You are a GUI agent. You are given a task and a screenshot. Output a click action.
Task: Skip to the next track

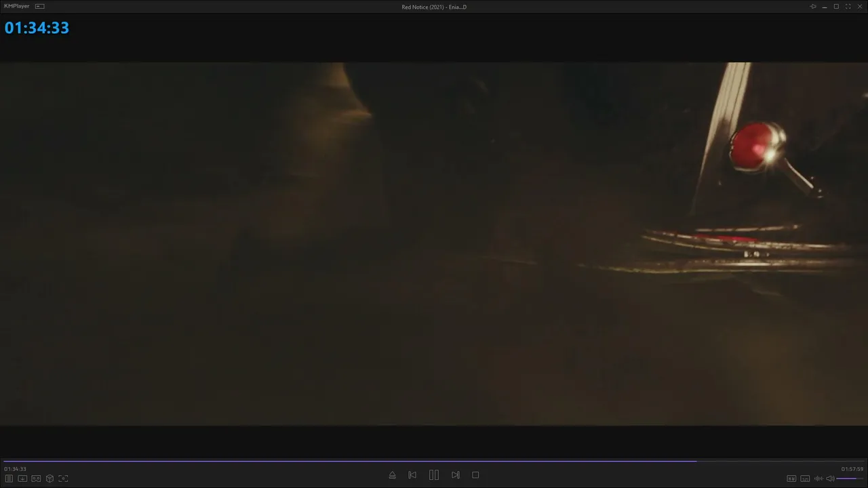pyautogui.click(x=456, y=475)
